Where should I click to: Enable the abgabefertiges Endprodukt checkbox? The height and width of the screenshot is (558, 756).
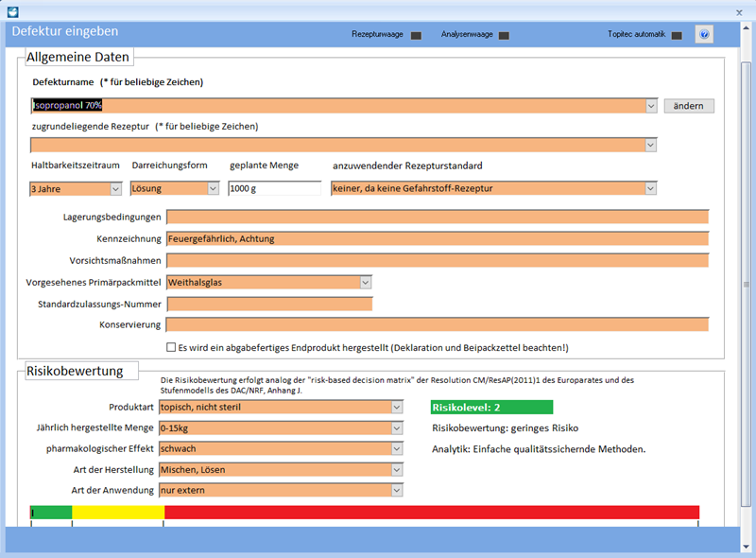coord(171,347)
